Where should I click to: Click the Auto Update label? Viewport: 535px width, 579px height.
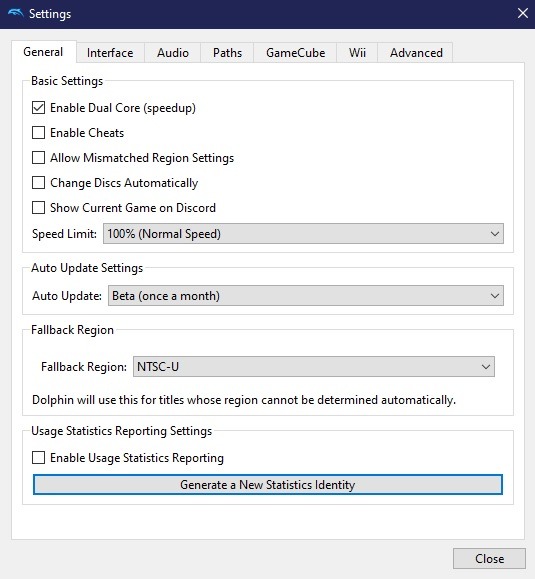point(67,296)
